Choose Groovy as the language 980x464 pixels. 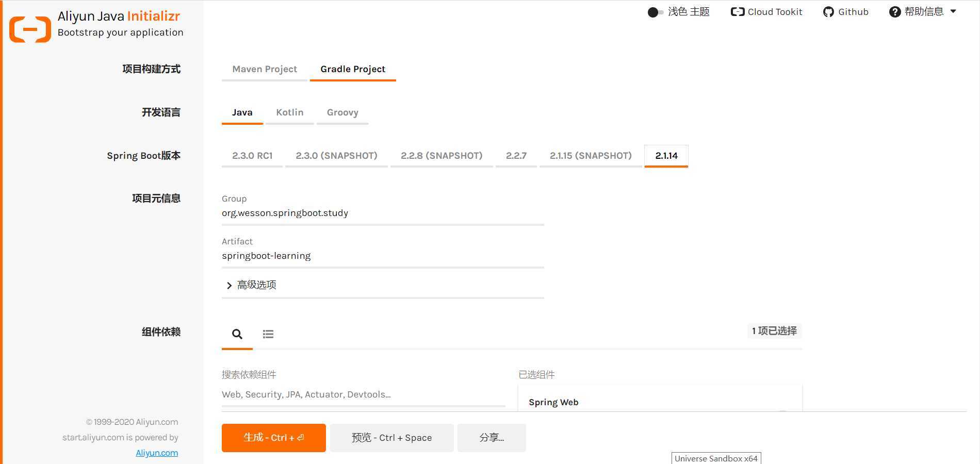coord(342,112)
